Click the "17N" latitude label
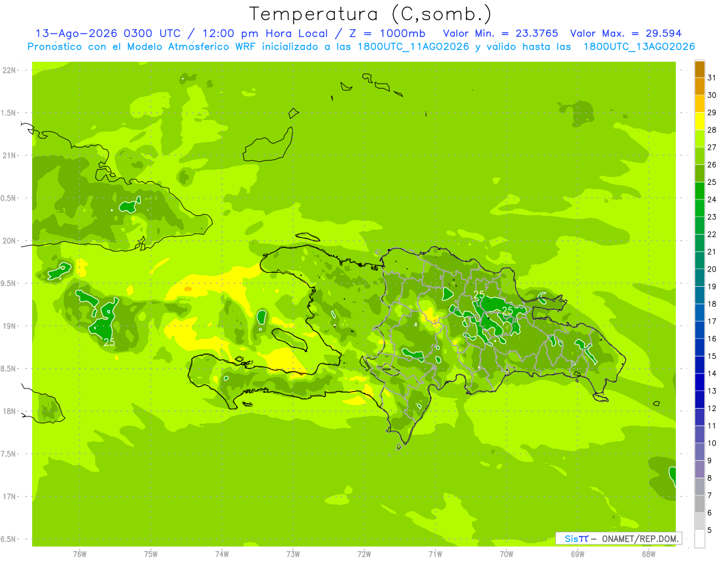This screenshot has height=562, width=728. (x=9, y=497)
